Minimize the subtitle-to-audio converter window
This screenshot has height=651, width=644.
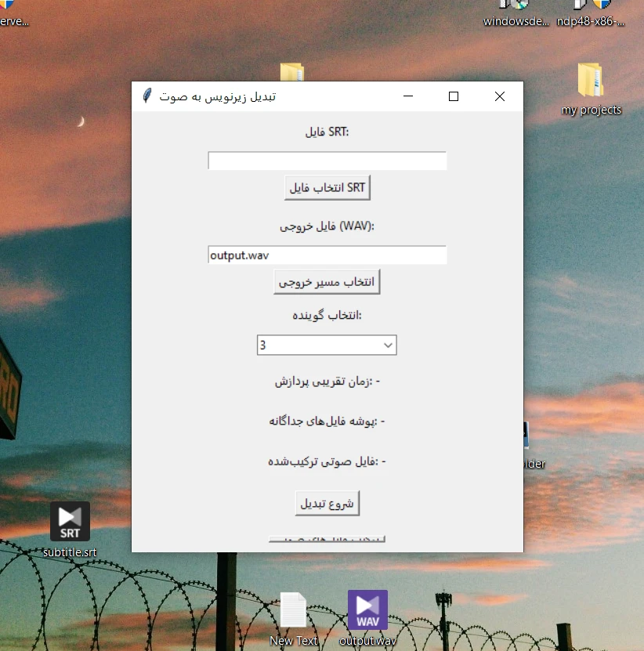point(407,96)
